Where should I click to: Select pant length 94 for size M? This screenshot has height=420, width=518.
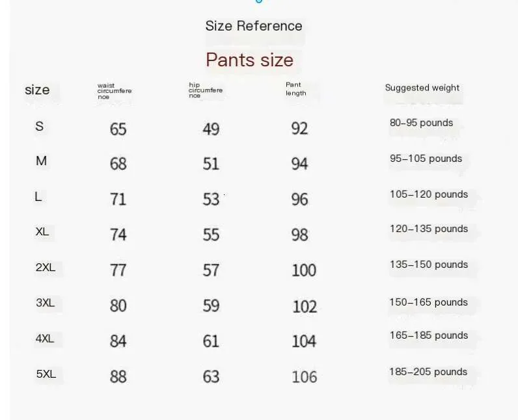pyautogui.click(x=299, y=163)
